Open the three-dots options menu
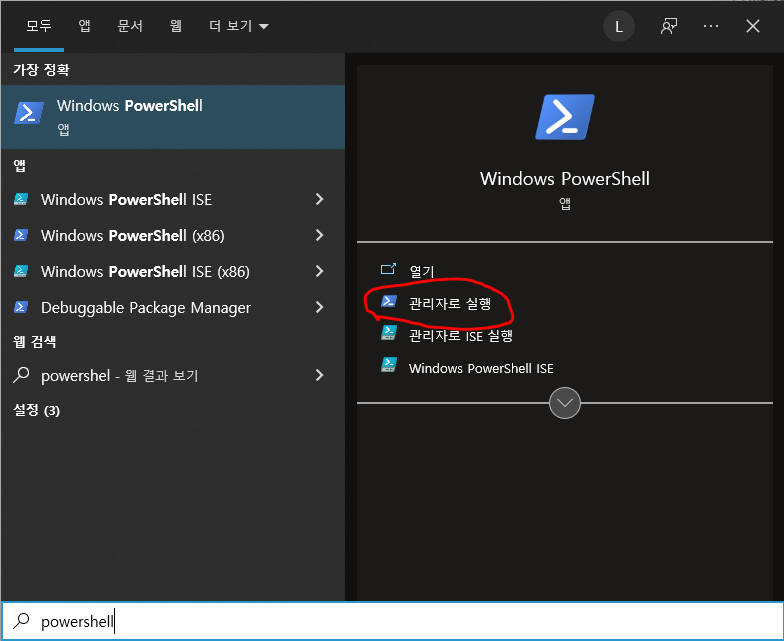This screenshot has width=784, height=641. (x=710, y=26)
